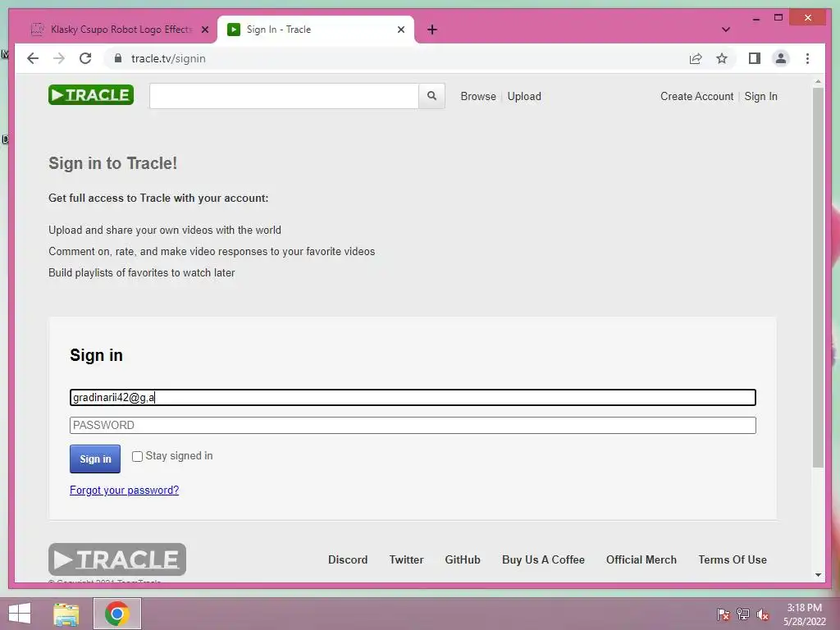Viewport: 840px width, 630px height.
Task: Open File Explorer from the taskbar
Action: (x=66, y=614)
